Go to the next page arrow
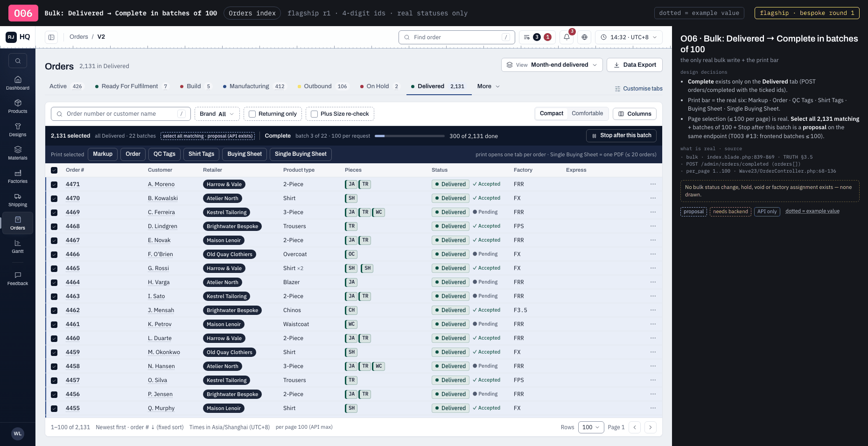 point(650,427)
